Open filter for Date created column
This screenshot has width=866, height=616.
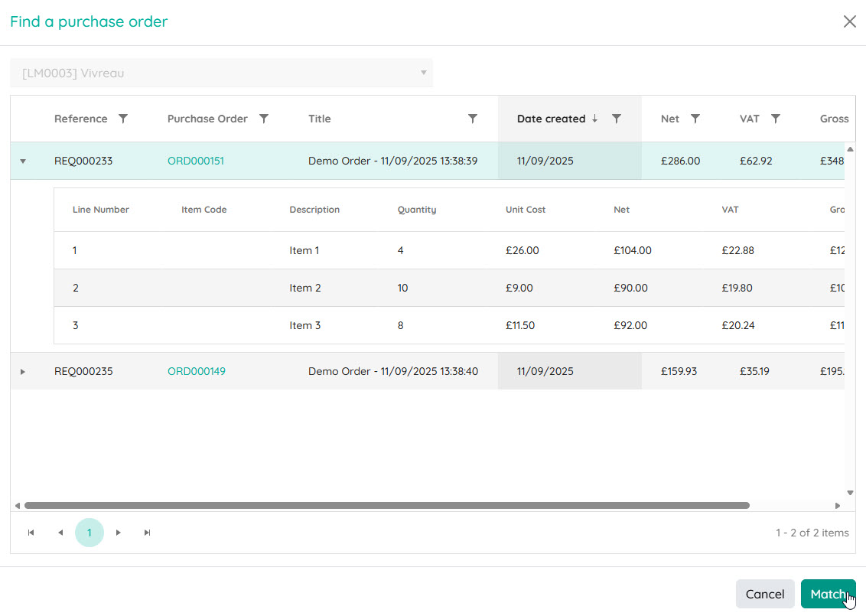[x=617, y=119]
